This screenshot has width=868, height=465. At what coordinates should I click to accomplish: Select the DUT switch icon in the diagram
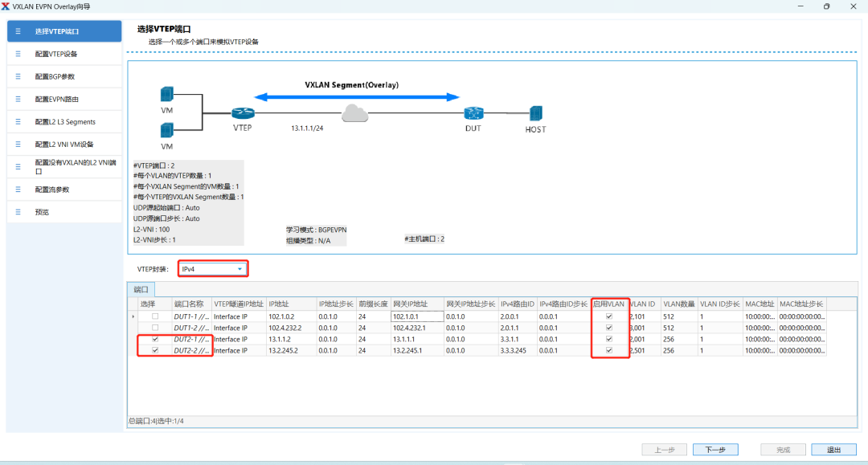pos(473,113)
